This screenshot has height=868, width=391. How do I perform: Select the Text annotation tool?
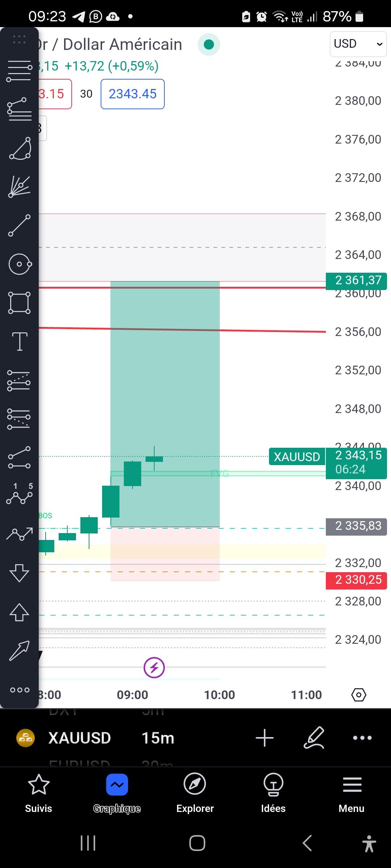point(20,341)
